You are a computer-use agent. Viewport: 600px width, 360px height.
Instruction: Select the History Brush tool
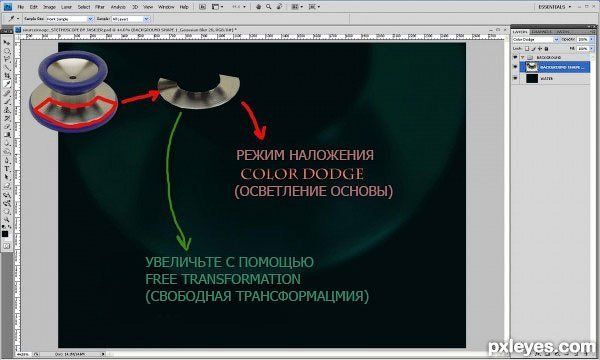(7, 118)
